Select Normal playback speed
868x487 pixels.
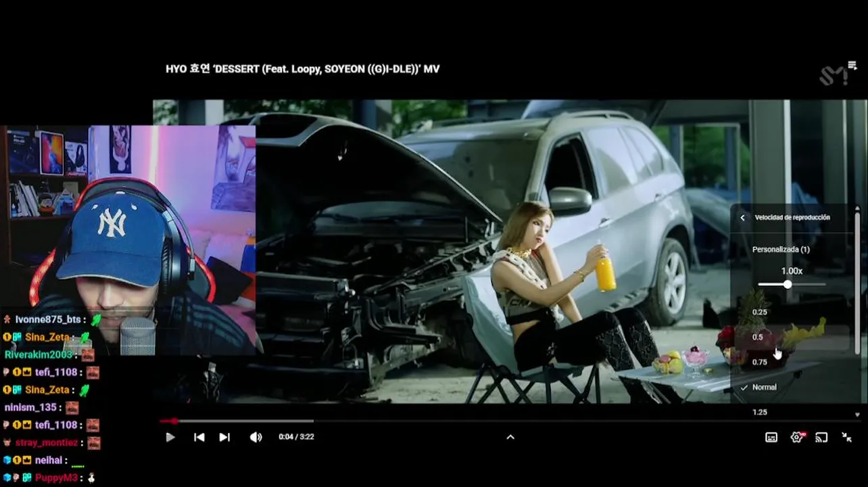[x=764, y=387]
